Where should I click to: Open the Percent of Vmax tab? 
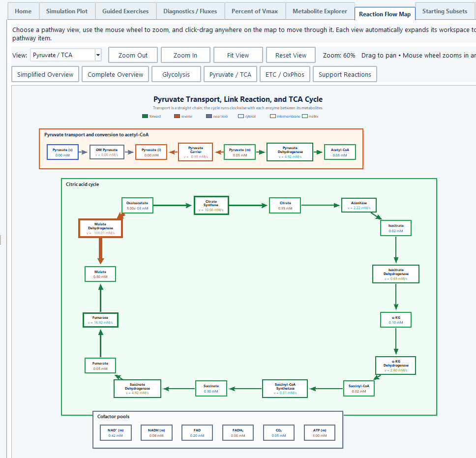(x=255, y=11)
